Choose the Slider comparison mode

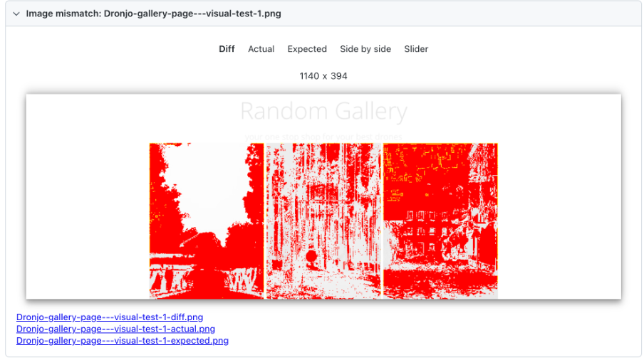416,49
